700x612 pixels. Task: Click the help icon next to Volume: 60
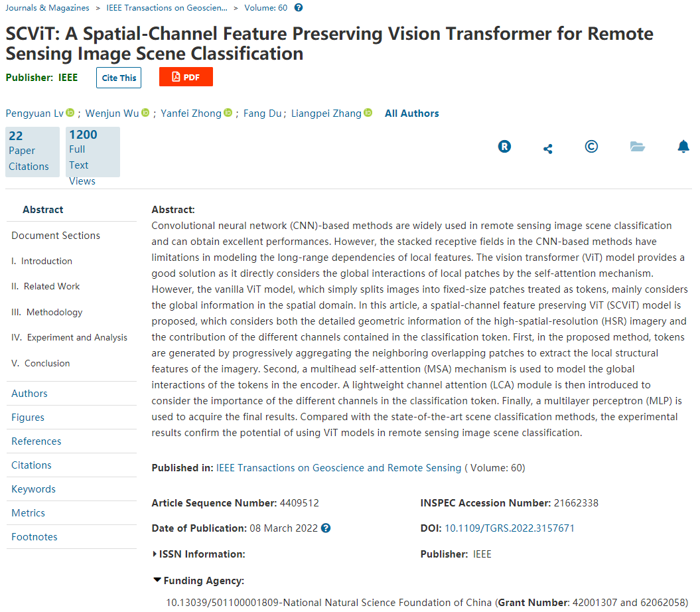coord(299,8)
